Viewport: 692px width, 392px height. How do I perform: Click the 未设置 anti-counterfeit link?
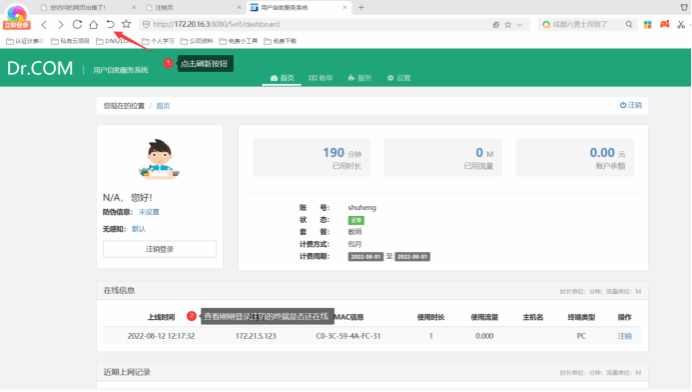pyautogui.click(x=149, y=212)
